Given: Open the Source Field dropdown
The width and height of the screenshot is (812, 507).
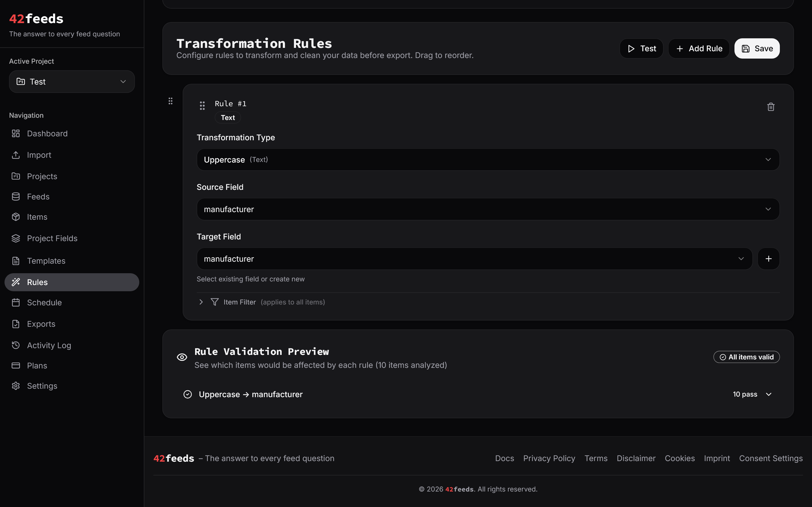Looking at the screenshot, I should [x=488, y=209].
